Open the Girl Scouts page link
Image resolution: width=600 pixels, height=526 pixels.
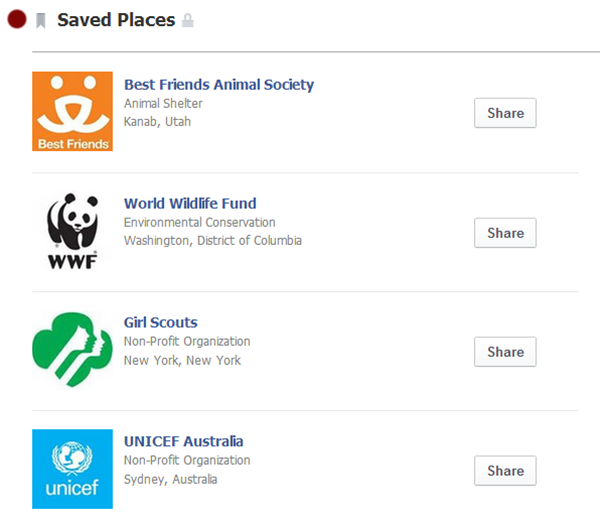[161, 322]
